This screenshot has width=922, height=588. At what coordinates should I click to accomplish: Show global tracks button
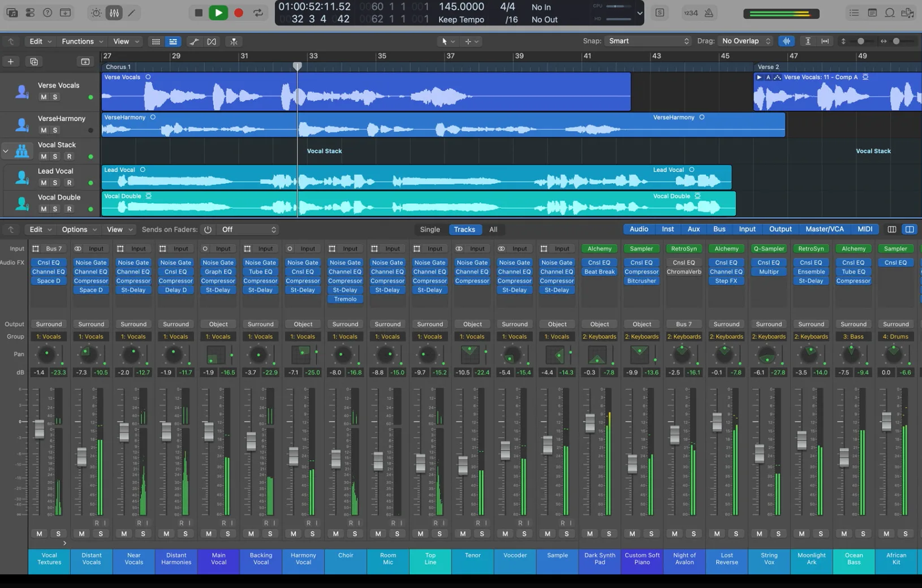point(85,62)
